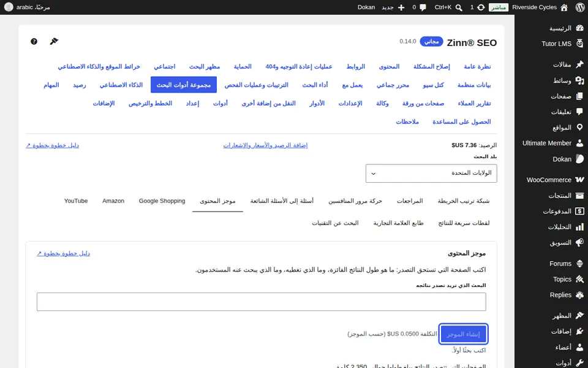The width and height of the screenshot is (588, 368).
Task: Open إضافة الرصيد والأسعار والإشعارات link
Action: pyautogui.click(x=265, y=145)
